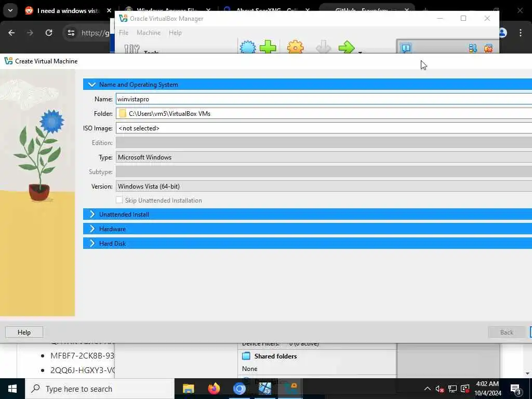
Task: Toggle the Skip Unattended Installation checkbox
Action: point(119,200)
